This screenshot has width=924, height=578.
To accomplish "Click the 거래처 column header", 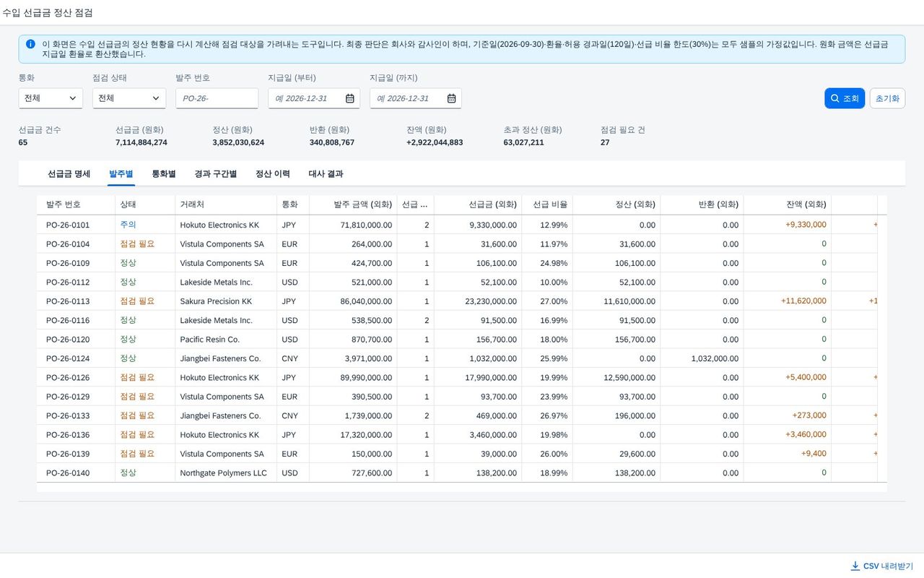I will click(226, 204).
